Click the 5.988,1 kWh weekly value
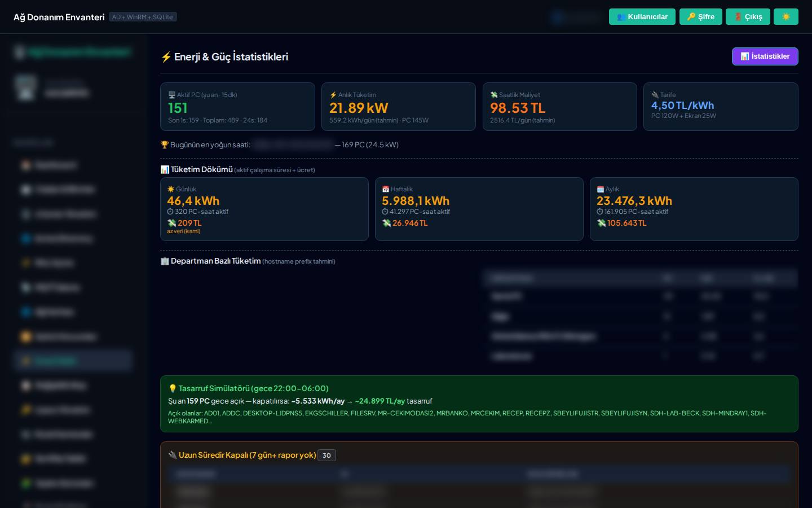Screen dimensions: 812x508 [416, 201]
